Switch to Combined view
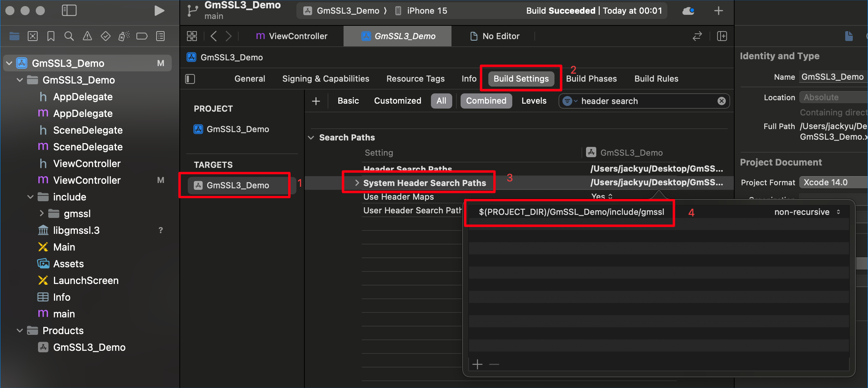 (486, 101)
